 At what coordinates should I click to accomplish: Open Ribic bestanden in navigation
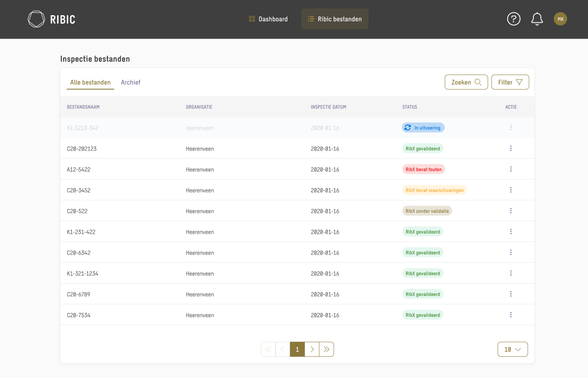coord(335,19)
